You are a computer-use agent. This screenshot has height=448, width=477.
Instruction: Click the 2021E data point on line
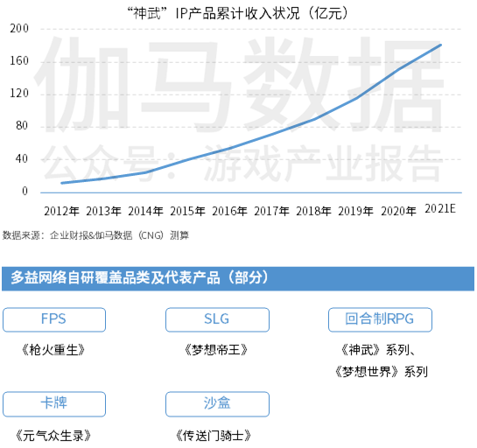[440, 45]
